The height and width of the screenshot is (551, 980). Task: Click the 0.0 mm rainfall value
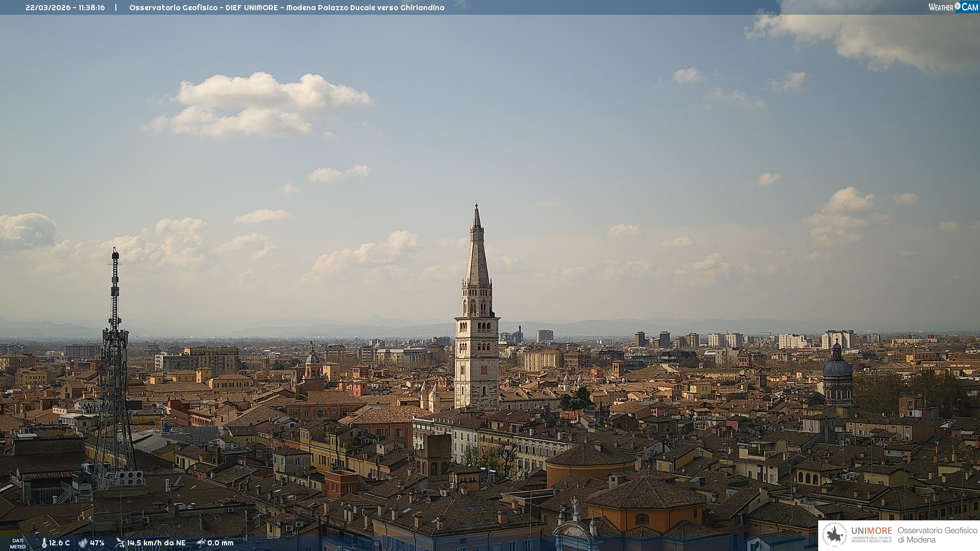tap(220, 543)
